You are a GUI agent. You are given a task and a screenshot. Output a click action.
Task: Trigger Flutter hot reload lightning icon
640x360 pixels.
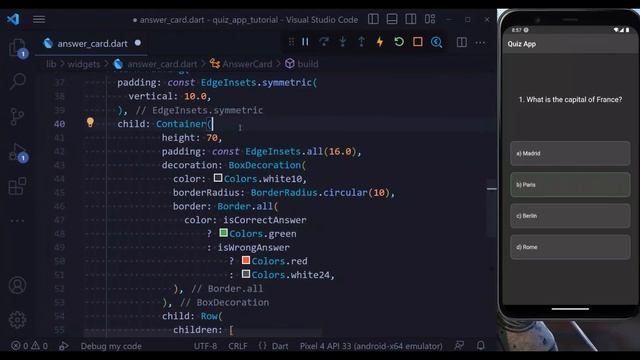tap(380, 42)
